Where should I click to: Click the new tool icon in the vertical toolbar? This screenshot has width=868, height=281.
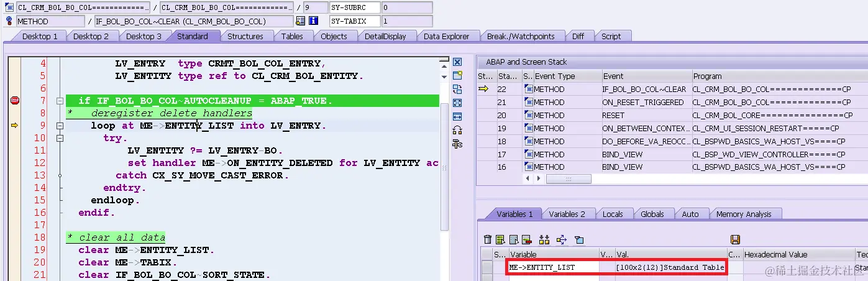[x=457, y=76]
